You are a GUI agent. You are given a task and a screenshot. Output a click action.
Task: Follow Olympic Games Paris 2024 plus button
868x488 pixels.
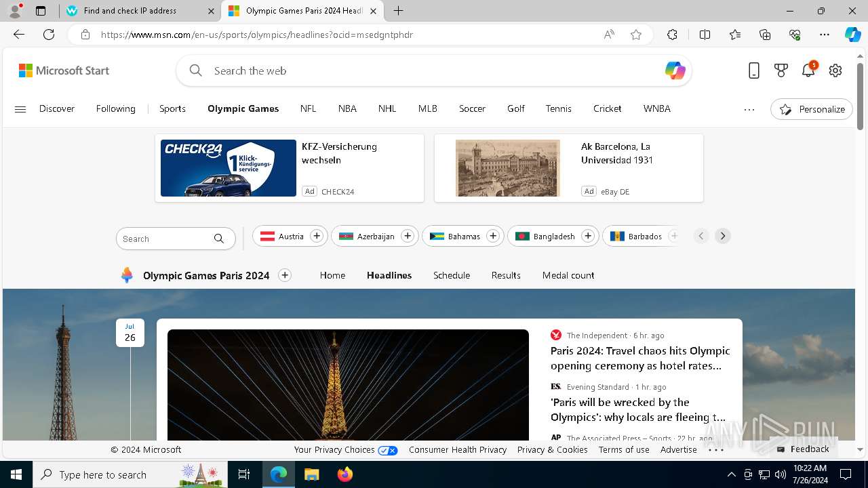pos(285,275)
